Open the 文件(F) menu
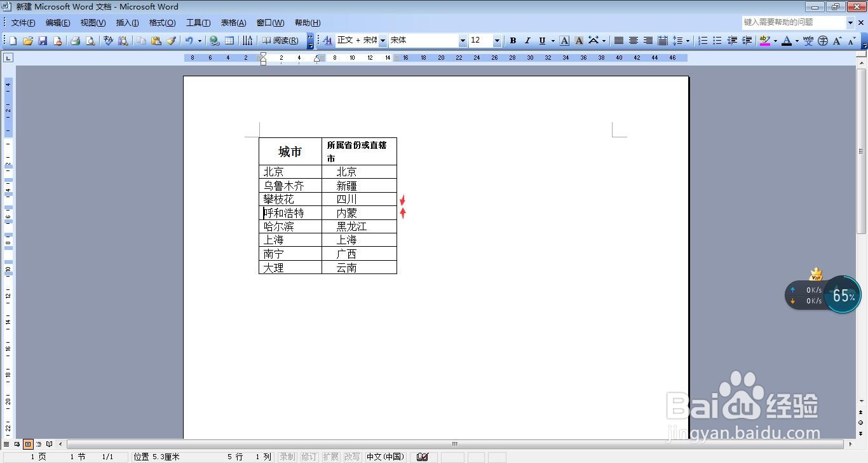 coord(24,23)
